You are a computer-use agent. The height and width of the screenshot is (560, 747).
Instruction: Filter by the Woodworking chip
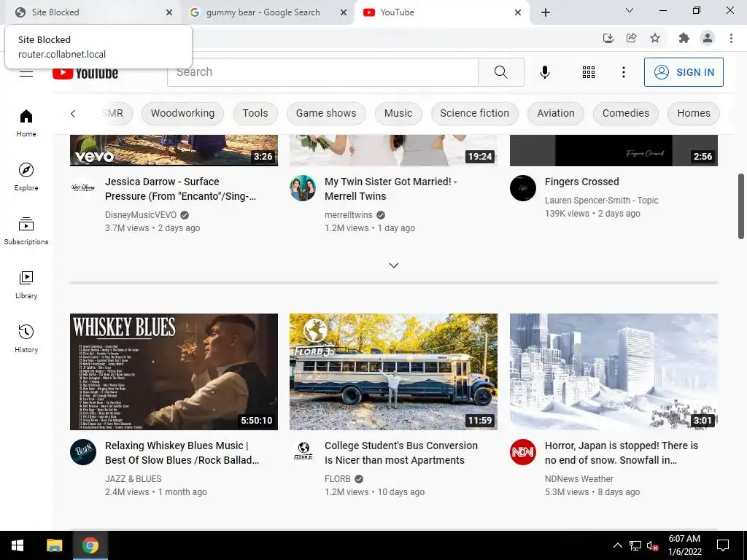(x=182, y=113)
